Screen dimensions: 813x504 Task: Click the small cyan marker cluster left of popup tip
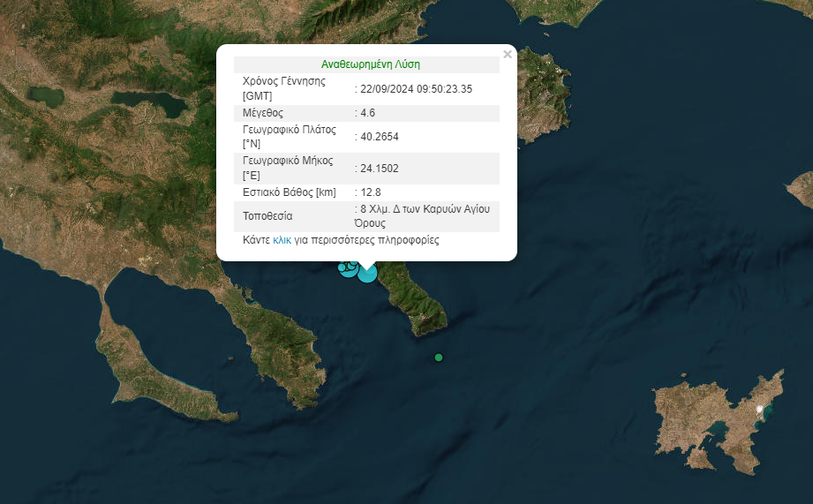coord(344,267)
